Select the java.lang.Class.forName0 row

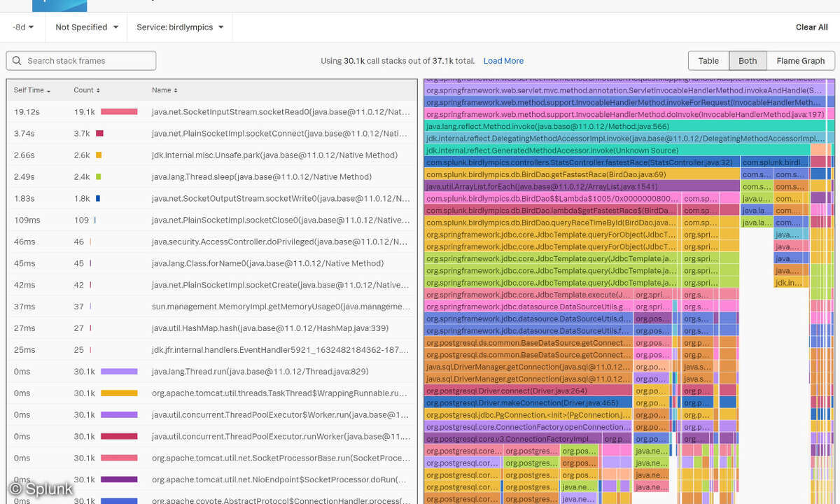coord(212,264)
